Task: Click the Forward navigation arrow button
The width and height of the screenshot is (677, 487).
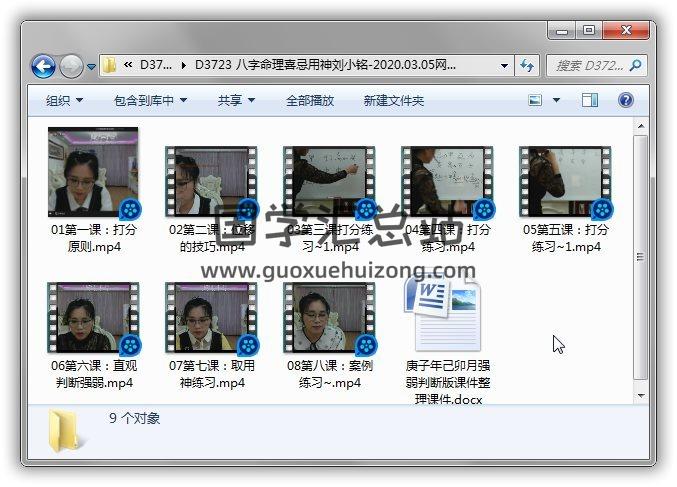Action: pos(71,67)
